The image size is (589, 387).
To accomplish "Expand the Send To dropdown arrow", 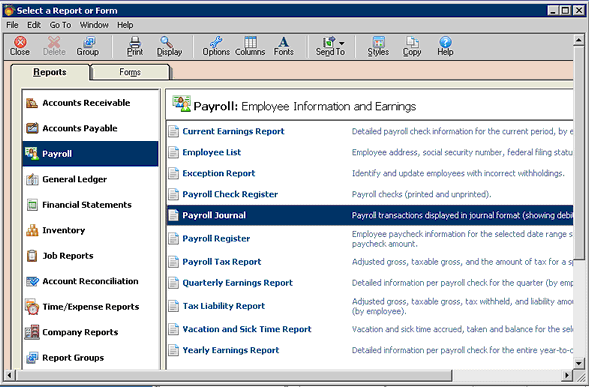I will [x=341, y=43].
